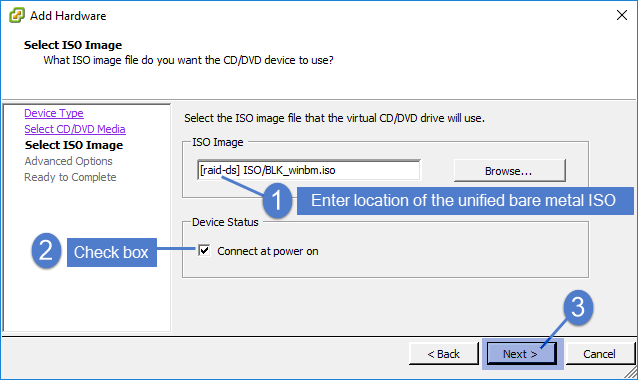Click the blue Check box annotation label

(x=112, y=252)
